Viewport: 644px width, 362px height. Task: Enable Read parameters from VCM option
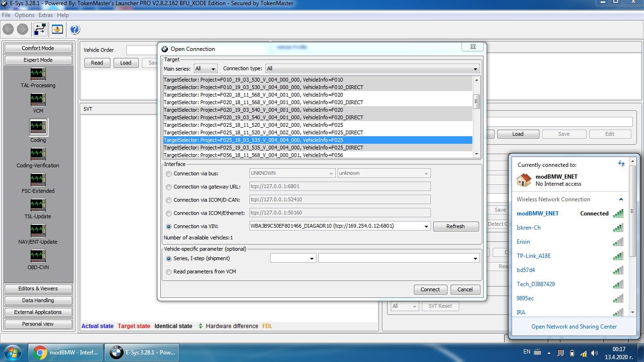click(x=169, y=271)
